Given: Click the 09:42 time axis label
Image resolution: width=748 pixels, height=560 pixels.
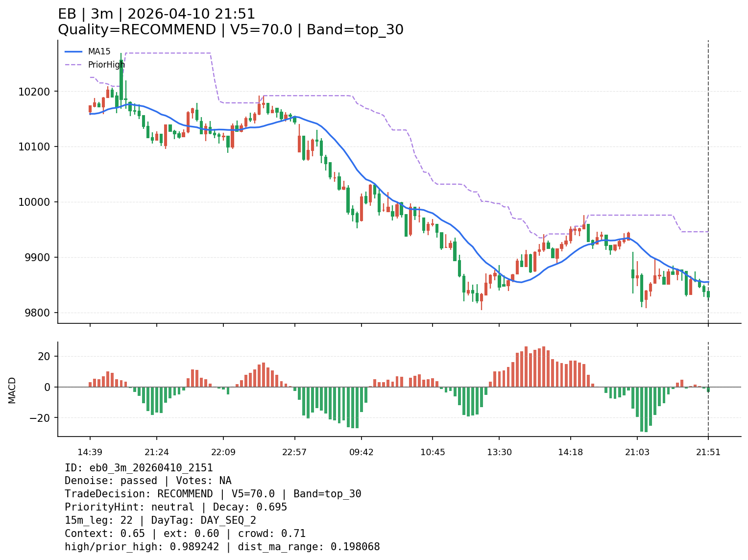Looking at the screenshot, I should click(362, 452).
